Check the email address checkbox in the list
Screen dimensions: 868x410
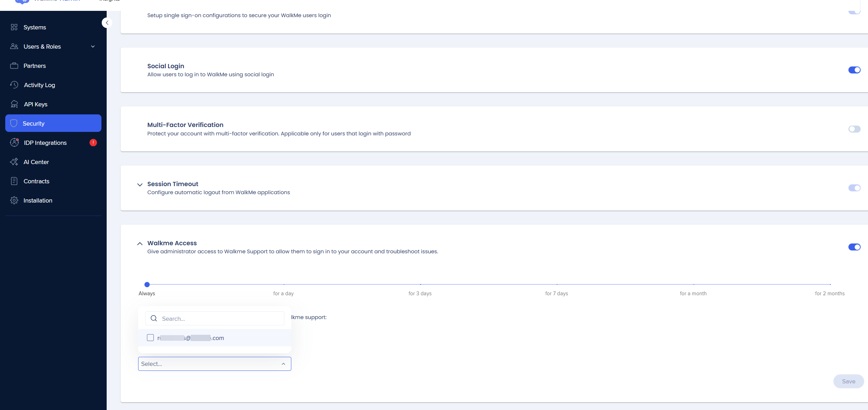point(150,338)
